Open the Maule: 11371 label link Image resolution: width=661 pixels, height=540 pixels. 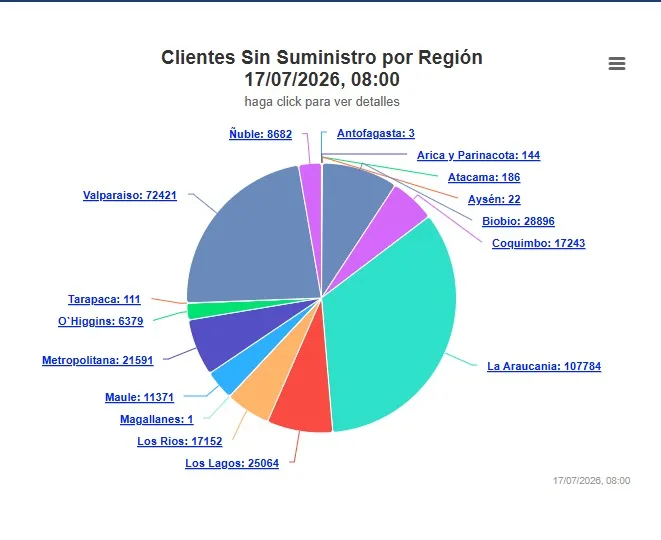click(x=140, y=397)
